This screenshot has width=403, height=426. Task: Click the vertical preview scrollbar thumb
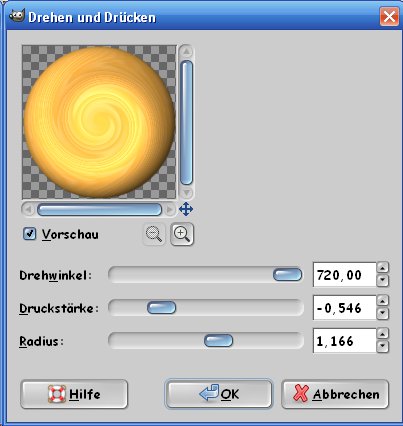(x=186, y=122)
